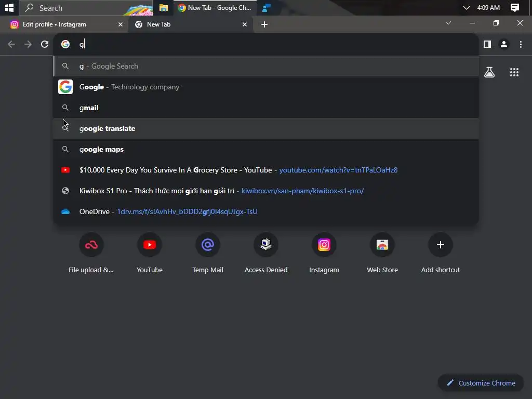The width and height of the screenshot is (532, 399).
Task: Open the Access Denied shortcut
Action: coord(266,254)
